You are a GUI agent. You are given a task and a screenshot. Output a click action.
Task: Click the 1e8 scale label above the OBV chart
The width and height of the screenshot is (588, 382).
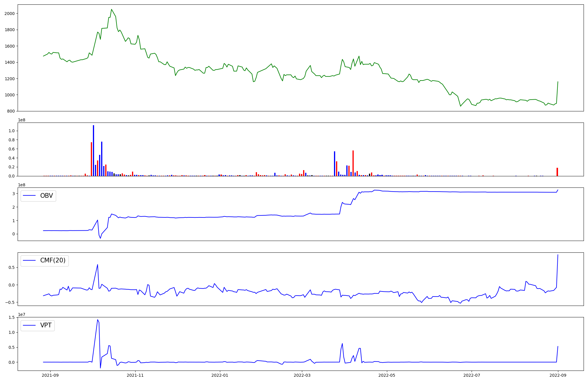pos(21,185)
